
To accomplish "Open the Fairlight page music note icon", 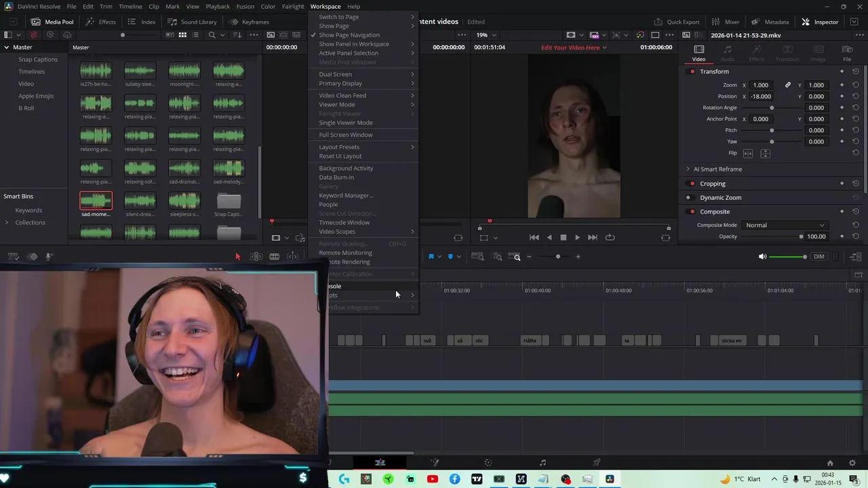I will coord(542,463).
